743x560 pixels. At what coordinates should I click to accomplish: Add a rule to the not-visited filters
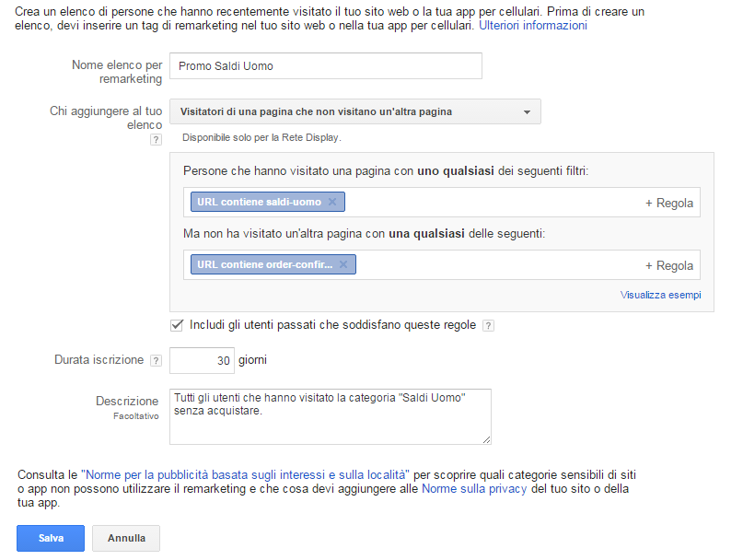point(668,265)
